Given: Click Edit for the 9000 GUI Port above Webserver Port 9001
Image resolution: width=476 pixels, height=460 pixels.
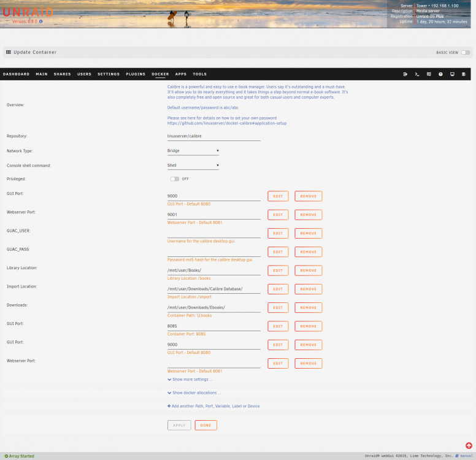Looking at the screenshot, I should coord(278,196).
